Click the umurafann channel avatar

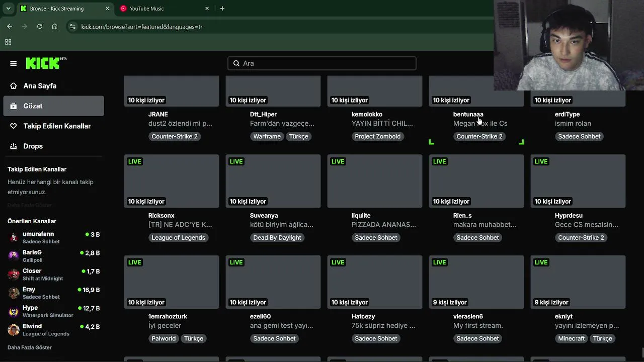point(14,238)
